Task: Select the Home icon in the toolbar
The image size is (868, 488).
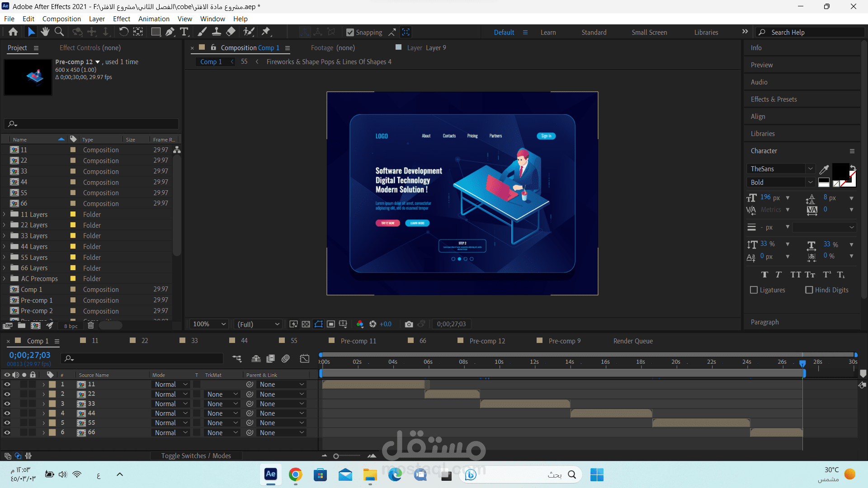Action: pos(13,32)
